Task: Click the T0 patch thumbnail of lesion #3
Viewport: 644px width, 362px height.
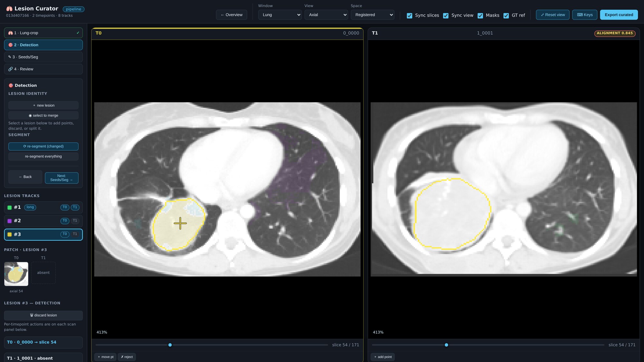Action: [x=16, y=274]
